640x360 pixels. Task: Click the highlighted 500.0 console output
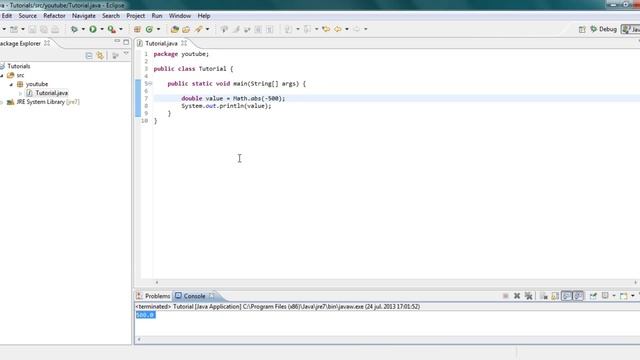pyautogui.click(x=145, y=315)
